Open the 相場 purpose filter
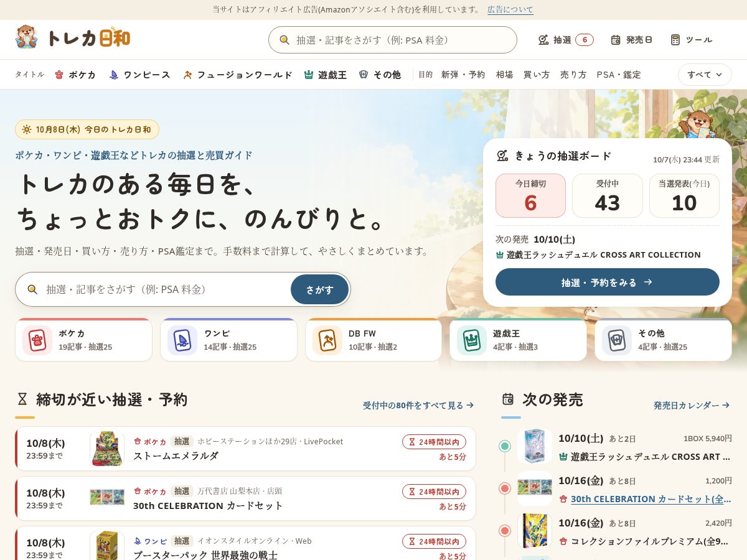Screen dimensions: 747x560 click(x=505, y=75)
